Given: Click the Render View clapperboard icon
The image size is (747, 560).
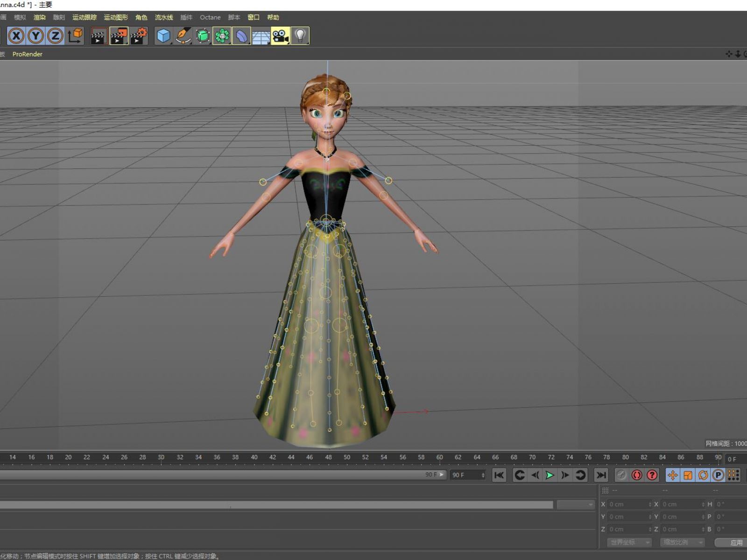Looking at the screenshot, I should tap(99, 36).
